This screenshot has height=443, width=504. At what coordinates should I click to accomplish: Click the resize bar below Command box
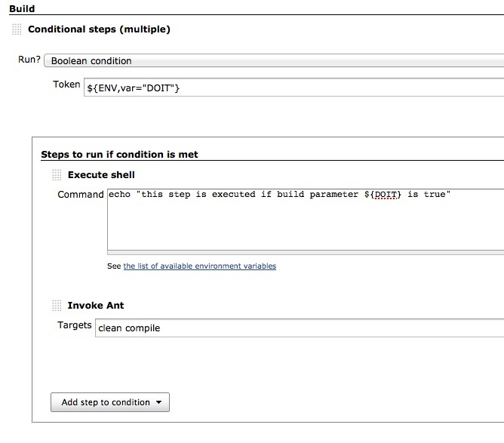click(306, 253)
